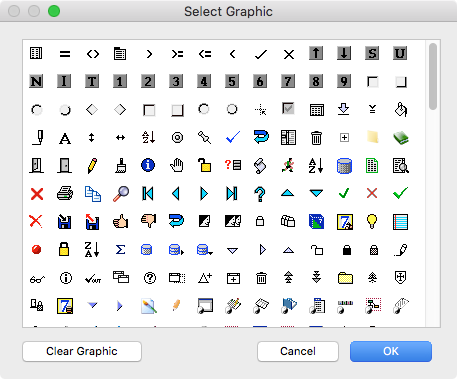The width and height of the screenshot is (457, 379).
Task: Choose the green book graphic
Action: (400, 137)
